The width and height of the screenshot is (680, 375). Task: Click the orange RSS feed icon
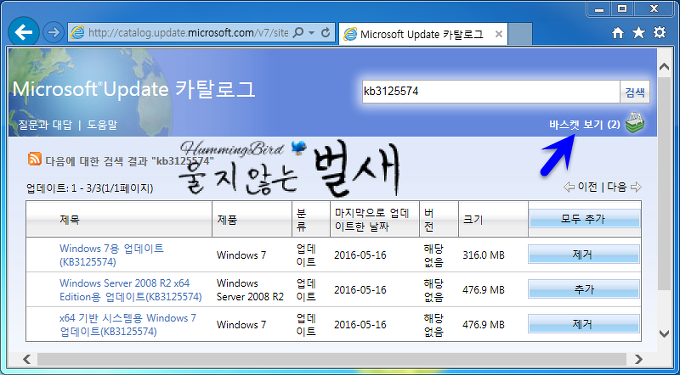35,159
